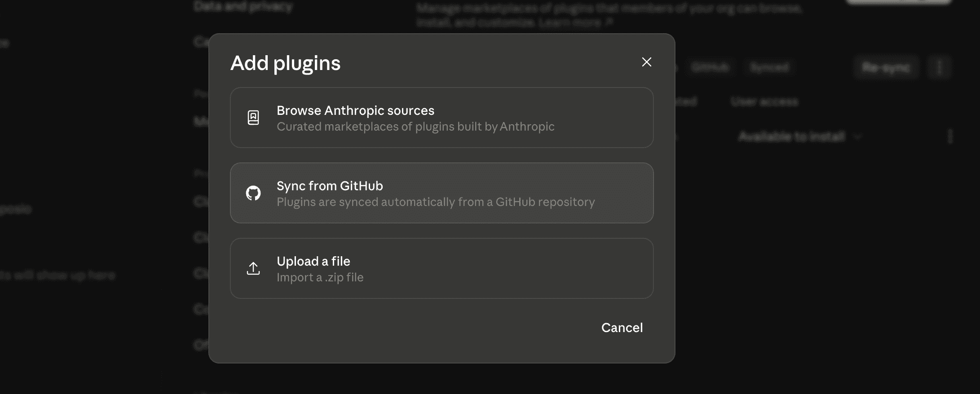Click the User access column header
Viewport: 980px width, 394px height.
(x=764, y=102)
